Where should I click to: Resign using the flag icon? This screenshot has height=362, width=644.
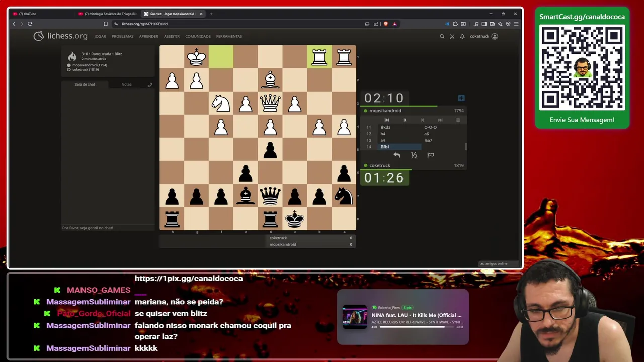[x=431, y=155]
